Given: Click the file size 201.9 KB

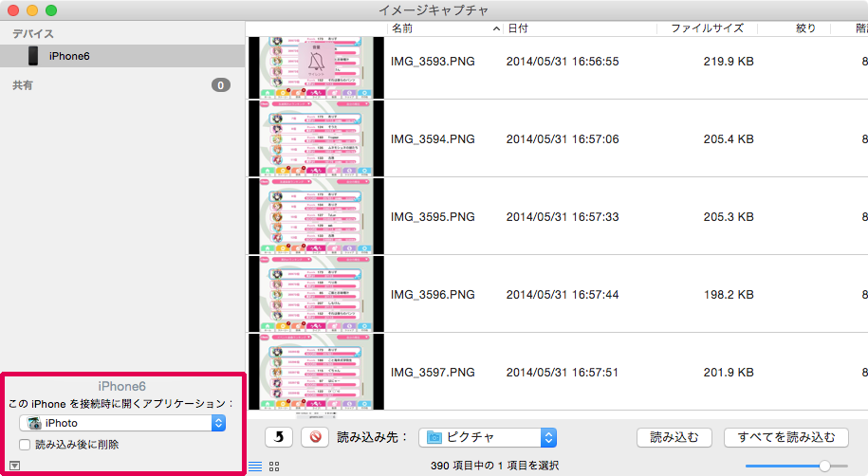Looking at the screenshot, I should coord(729,373).
